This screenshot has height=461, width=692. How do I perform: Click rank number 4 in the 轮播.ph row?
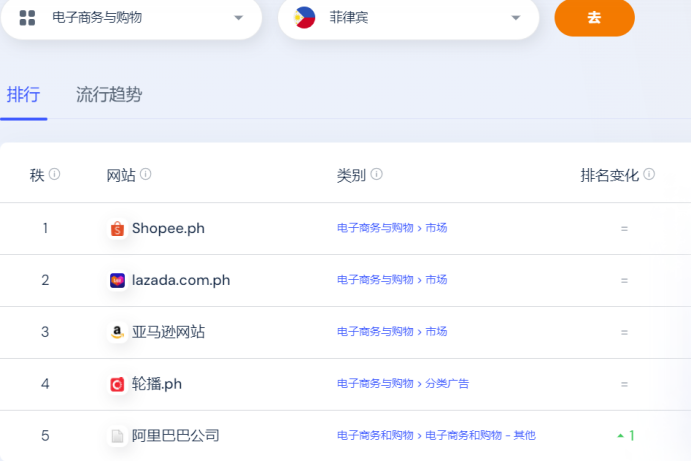(x=45, y=384)
